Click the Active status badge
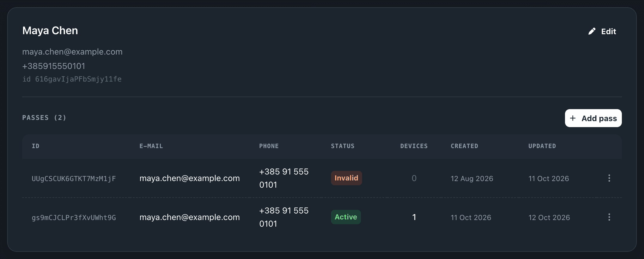 click(346, 217)
